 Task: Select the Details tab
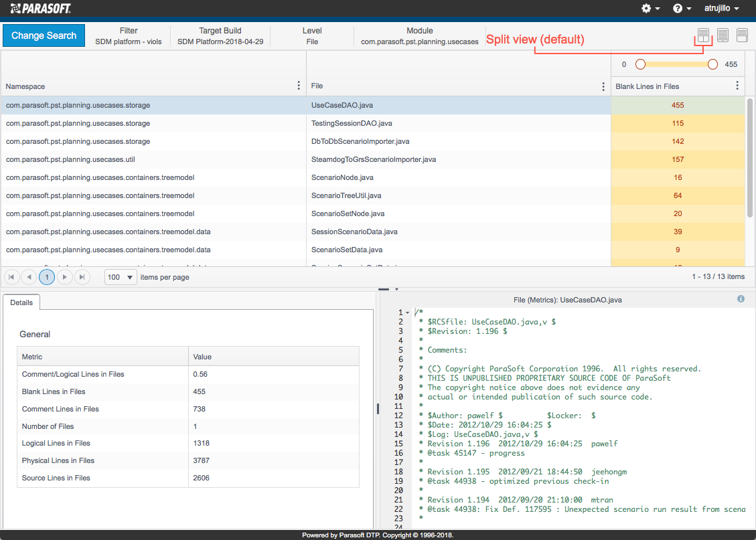tap(21, 302)
